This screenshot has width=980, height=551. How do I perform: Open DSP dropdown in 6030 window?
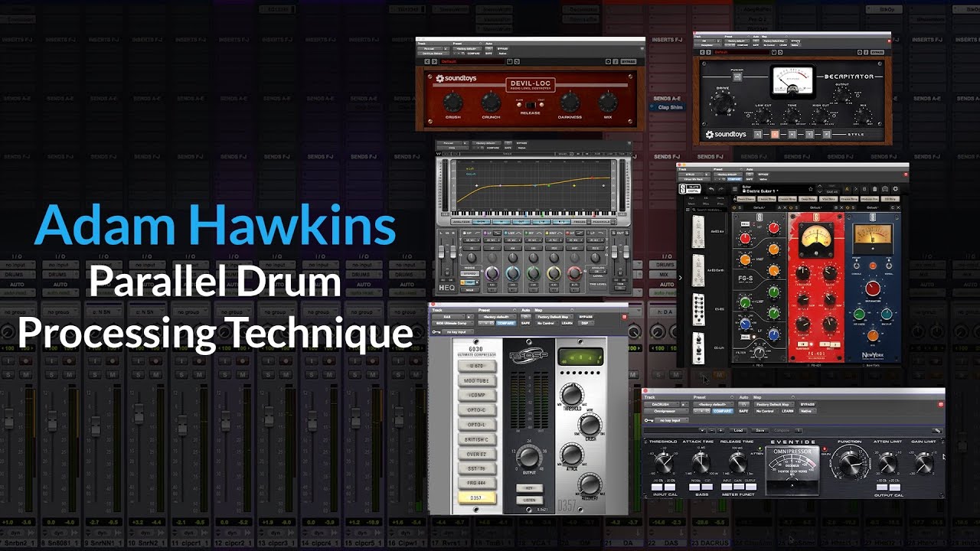tap(586, 323)
